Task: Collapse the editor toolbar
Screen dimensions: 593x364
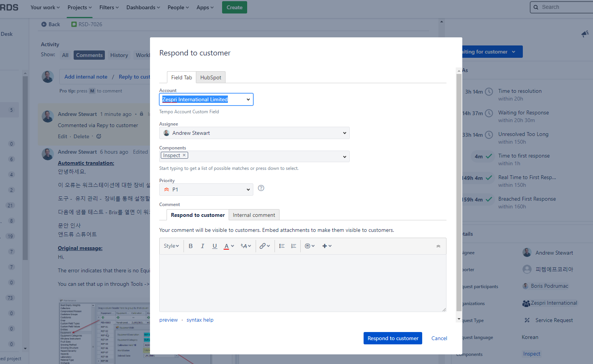Action: (x=438, y=246)
